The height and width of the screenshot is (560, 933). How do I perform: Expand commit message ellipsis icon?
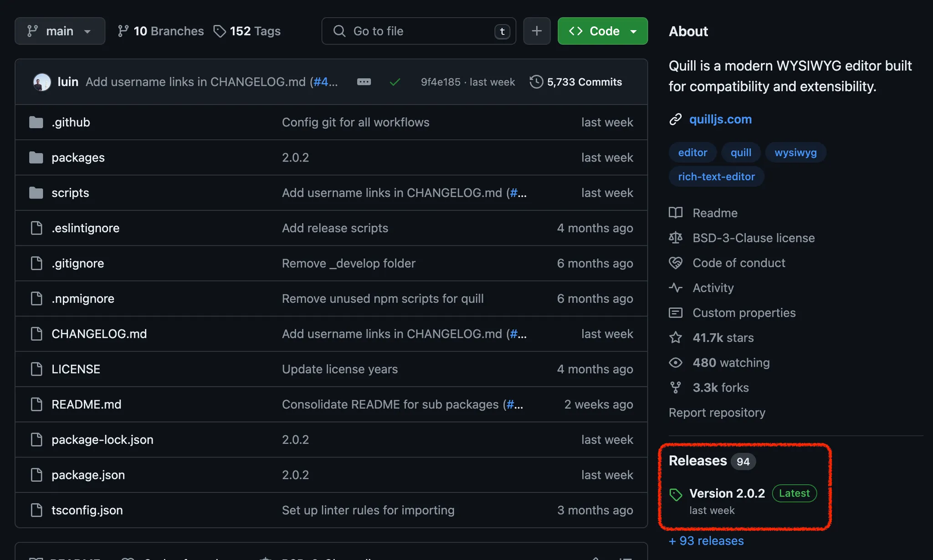tap(364, 82)
